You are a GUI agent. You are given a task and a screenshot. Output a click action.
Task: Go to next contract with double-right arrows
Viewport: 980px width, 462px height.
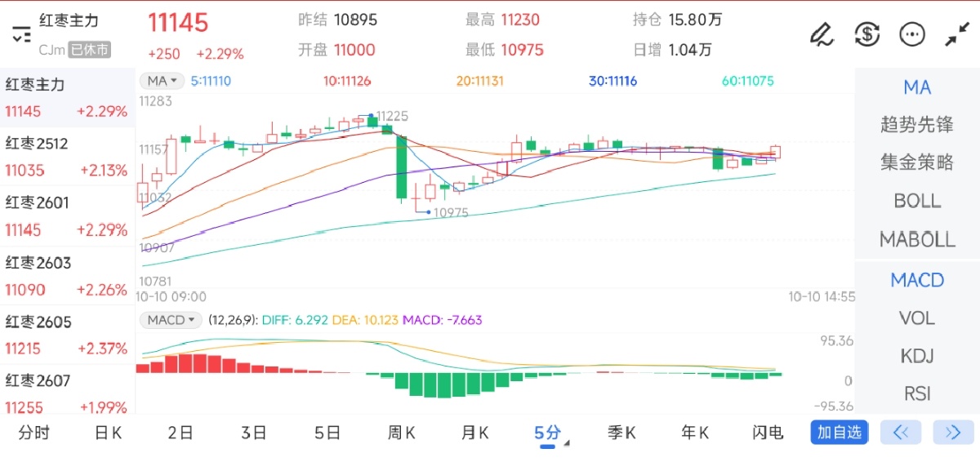953,433
